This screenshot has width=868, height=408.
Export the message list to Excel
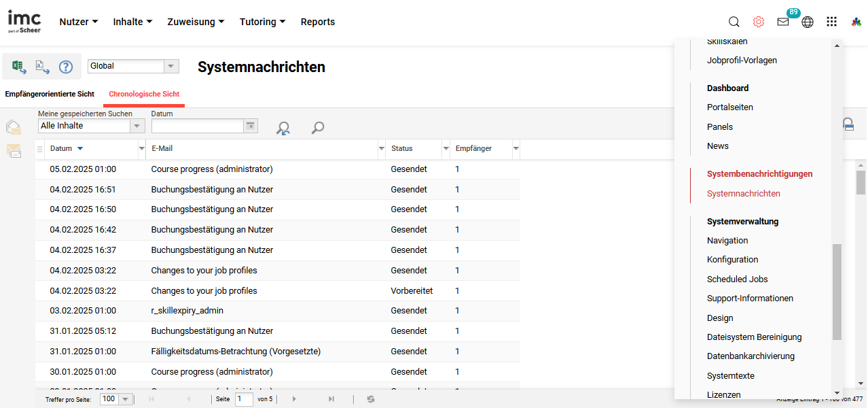(18, 67)
